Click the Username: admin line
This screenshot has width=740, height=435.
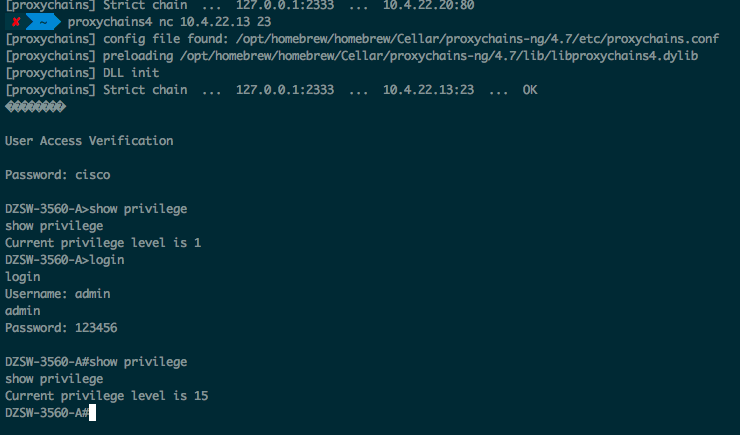pyautogui.click(x=58, y=293)
